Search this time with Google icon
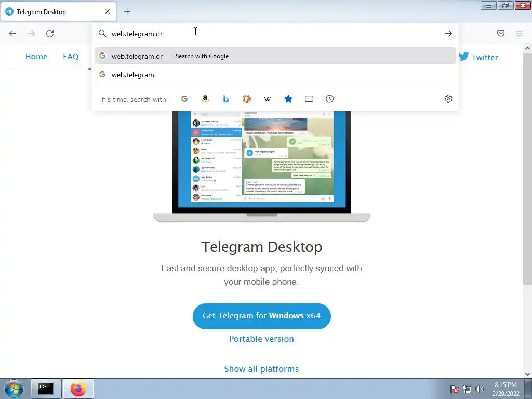This screenshot has height=399, width=532. tap(184, 99)
